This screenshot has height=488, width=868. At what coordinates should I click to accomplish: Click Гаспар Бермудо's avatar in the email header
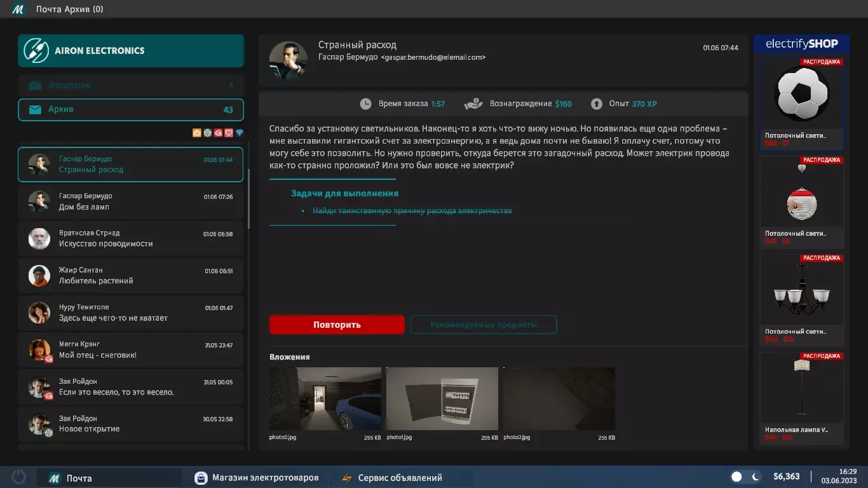[288, 61]
